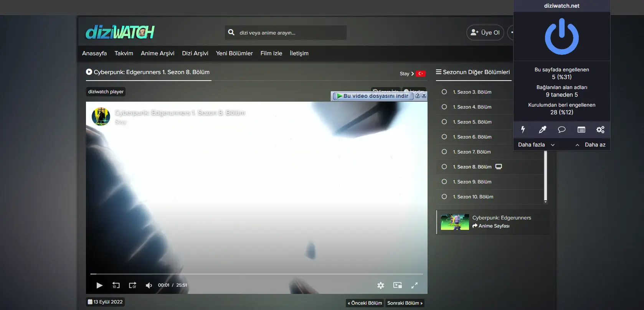Click the 'Sezonun Diğer Bölümleri' list icon
Image resolution: width=644 pixels, height=310 pixels.
point(439,72)
